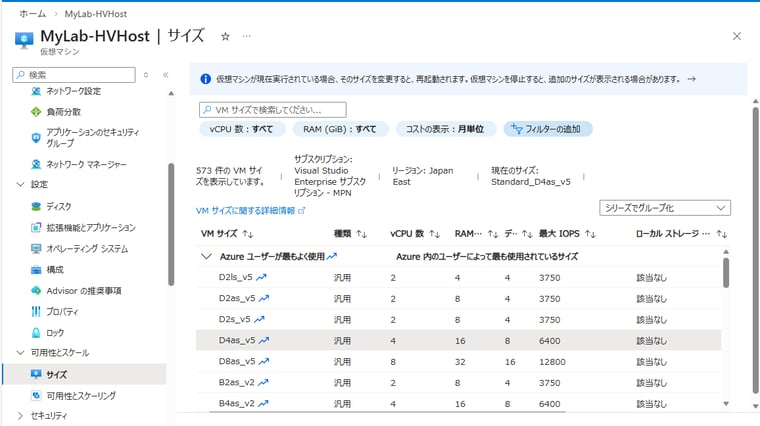
Task: Click フィルターの追加 button
Action: (548, 129)
